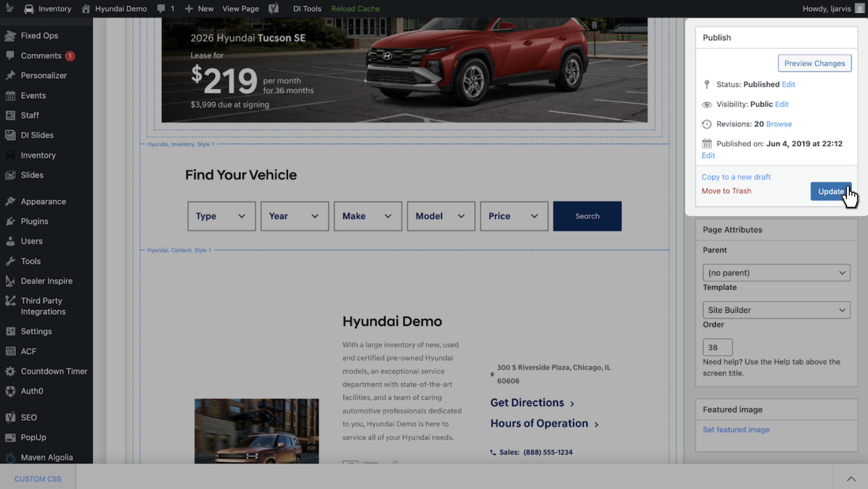Click Copy to a new draft

click(736, 177)
